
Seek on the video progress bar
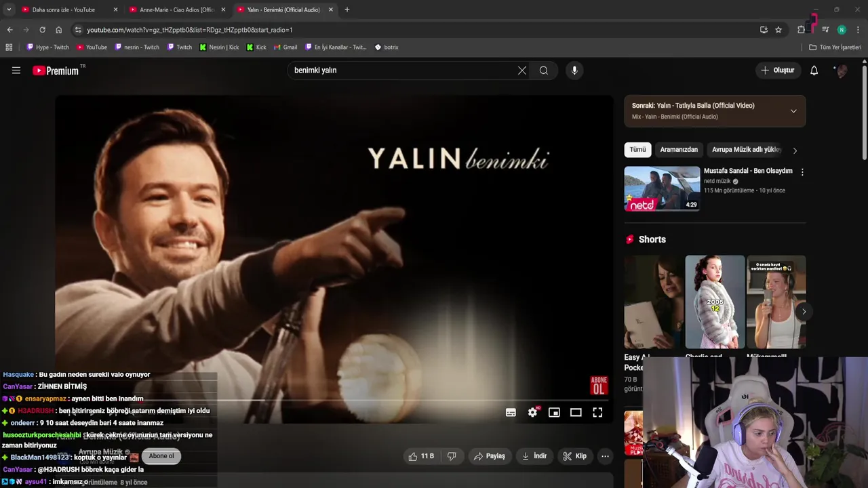coord(334,400)
